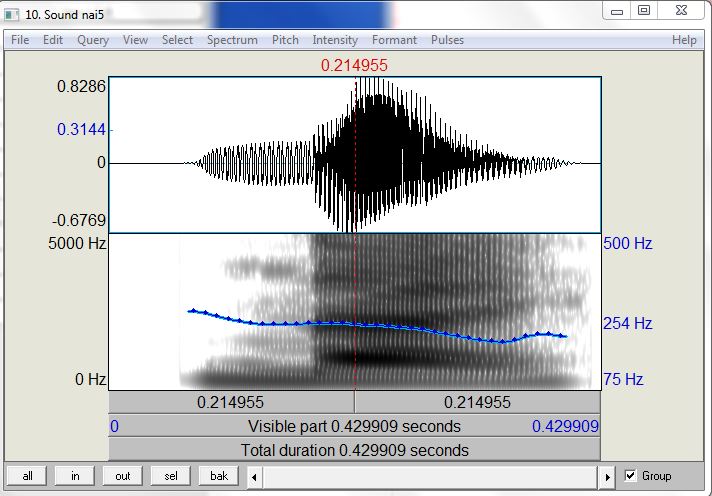Toggle the Group checkbox
712x496 pixels.
pos(630,476)
